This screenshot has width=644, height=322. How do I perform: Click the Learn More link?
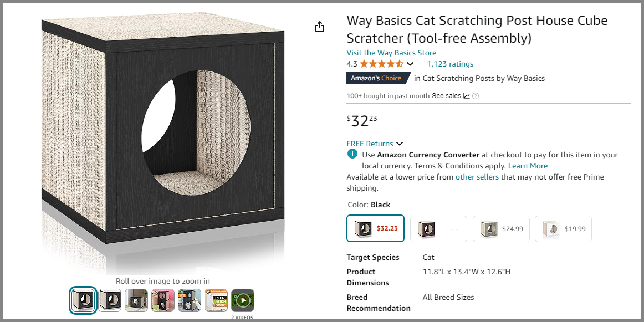(x=528, y=166)
